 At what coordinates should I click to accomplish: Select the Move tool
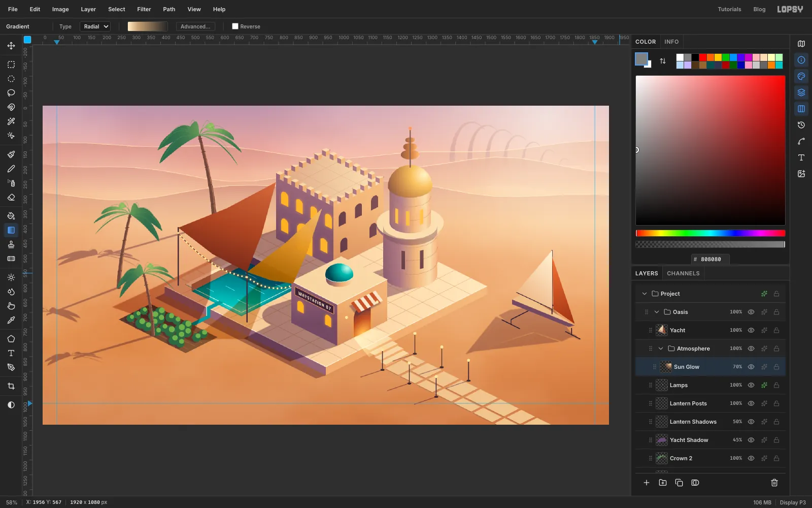(11, 46)
